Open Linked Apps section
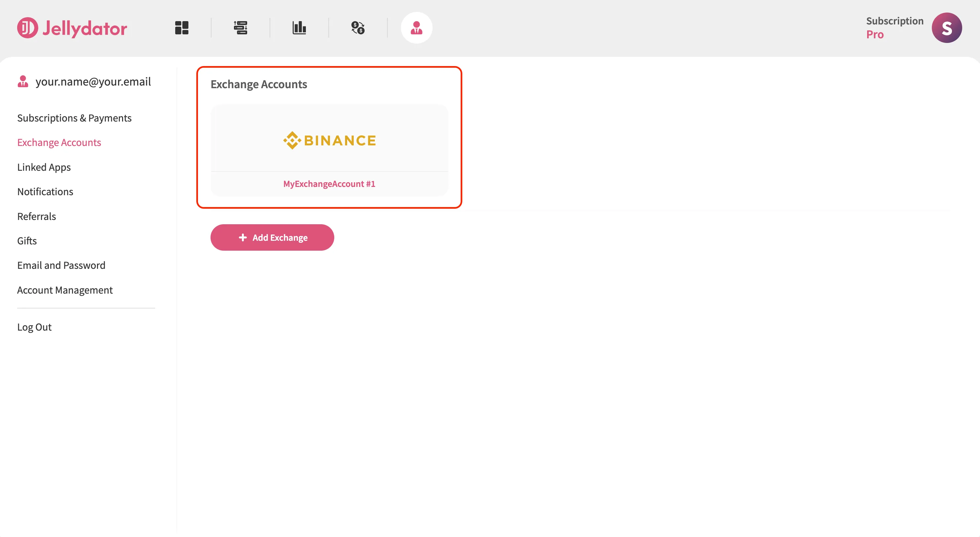Image resolution: width=980 pixels, height=537 pixels. (x=44, y=167)
